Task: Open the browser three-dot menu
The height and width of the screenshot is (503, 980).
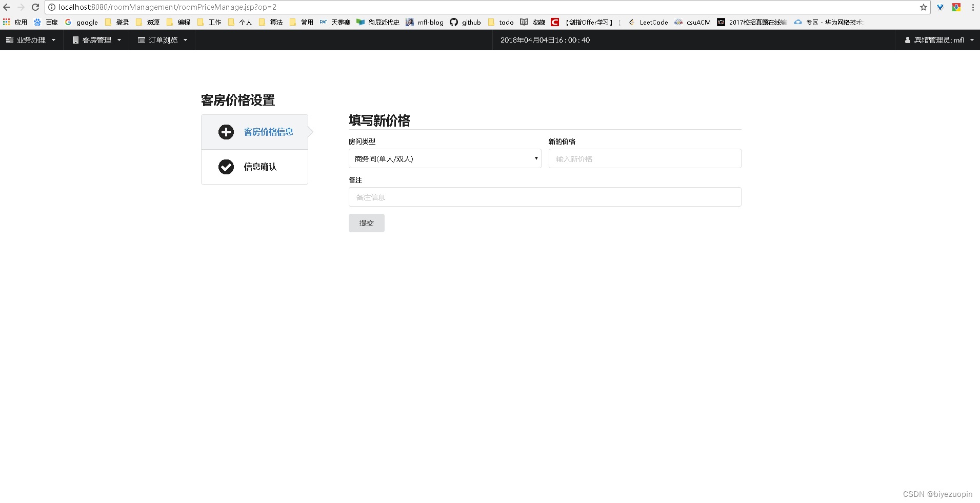Action: point(973,7)
